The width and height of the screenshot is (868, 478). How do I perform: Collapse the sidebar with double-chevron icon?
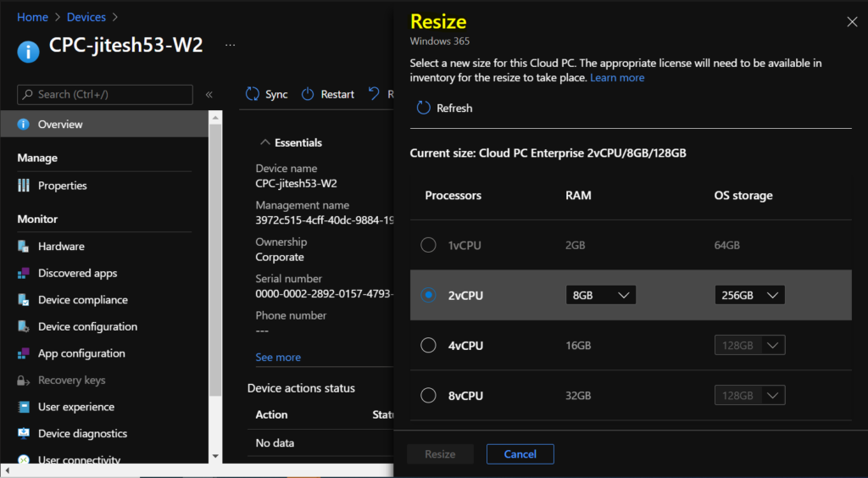pos(209,95)
